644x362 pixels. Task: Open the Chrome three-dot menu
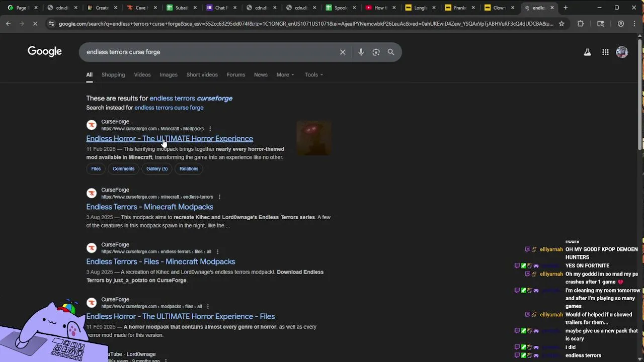pos(635,24)
